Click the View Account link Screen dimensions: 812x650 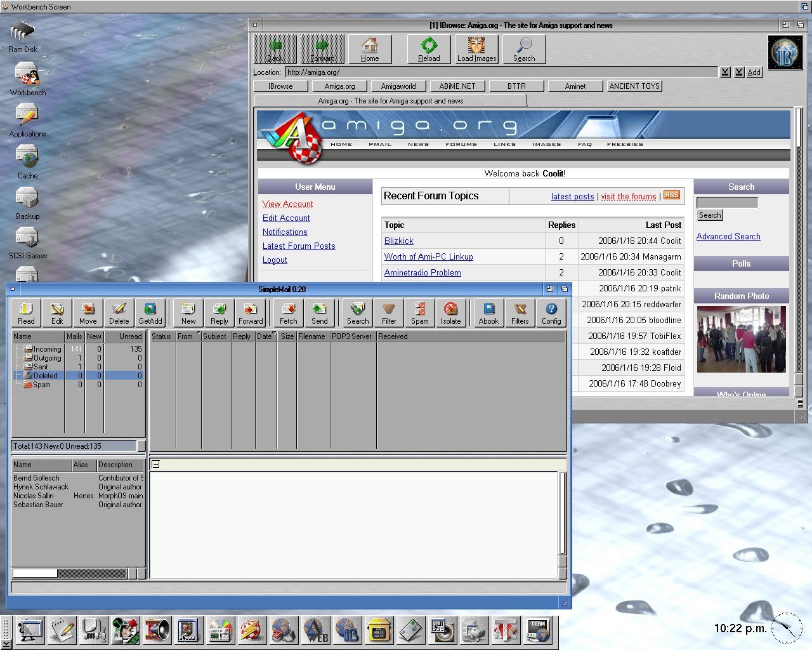(287, 204)
